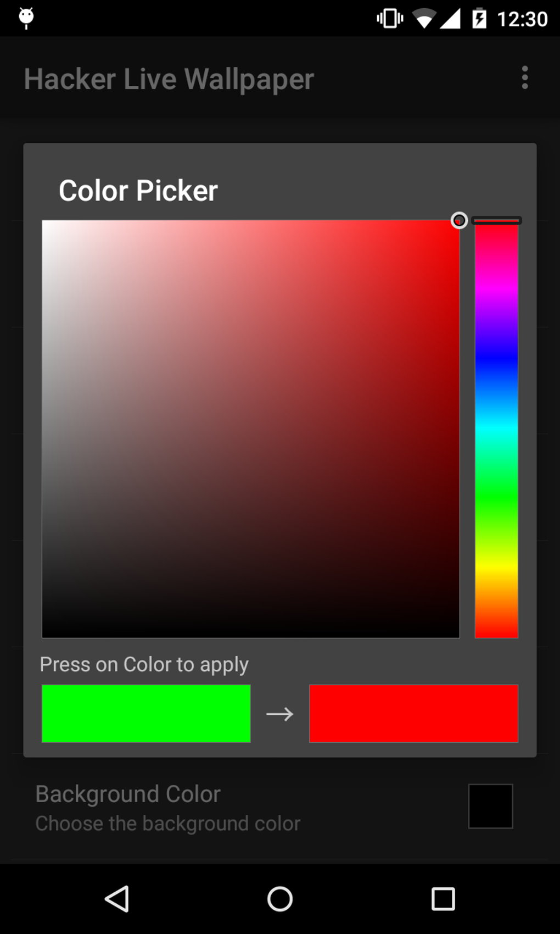Open the Recent apps square button
Image resolution: width=560 pixels, height=934 pixels.
coord(443,899)
